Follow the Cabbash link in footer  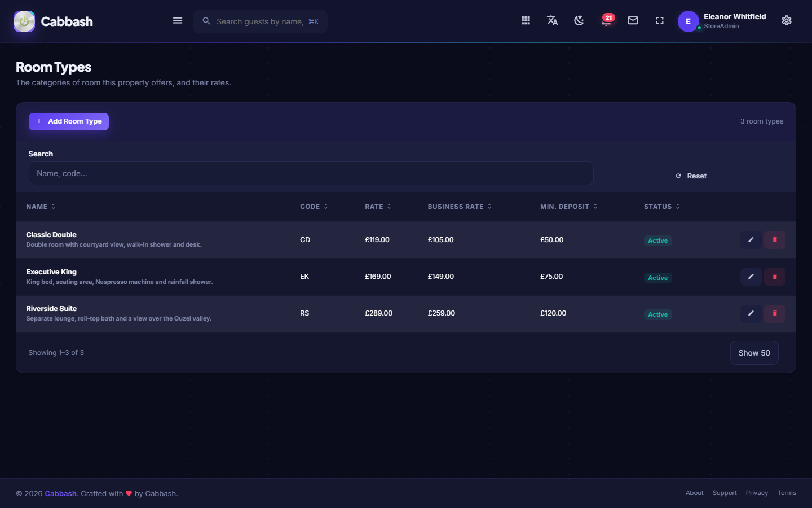[60, 493]
